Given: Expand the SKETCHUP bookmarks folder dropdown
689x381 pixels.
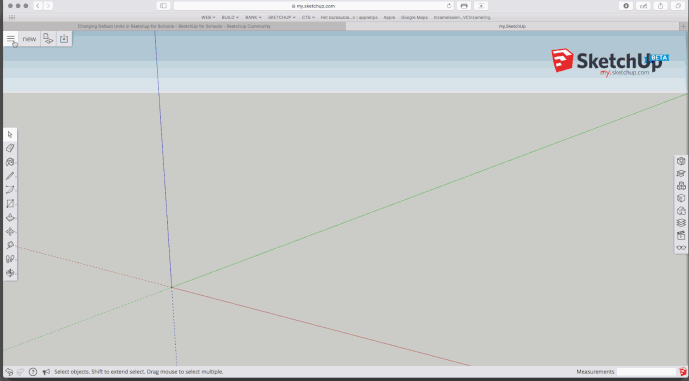Looking at the screenshot, I should tap(282, 18).
